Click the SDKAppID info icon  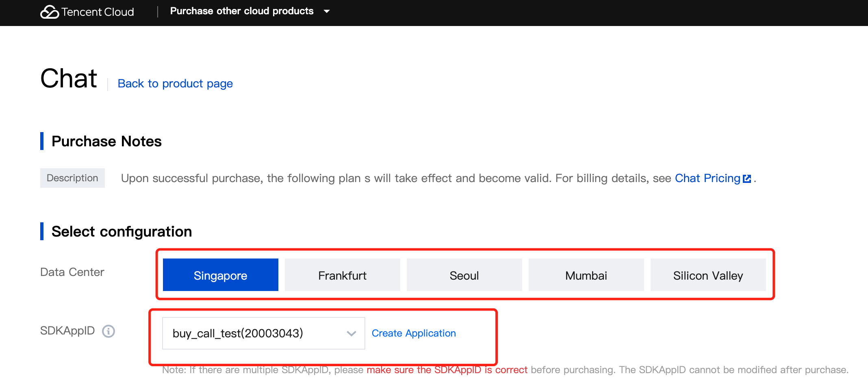pos(108,331)
